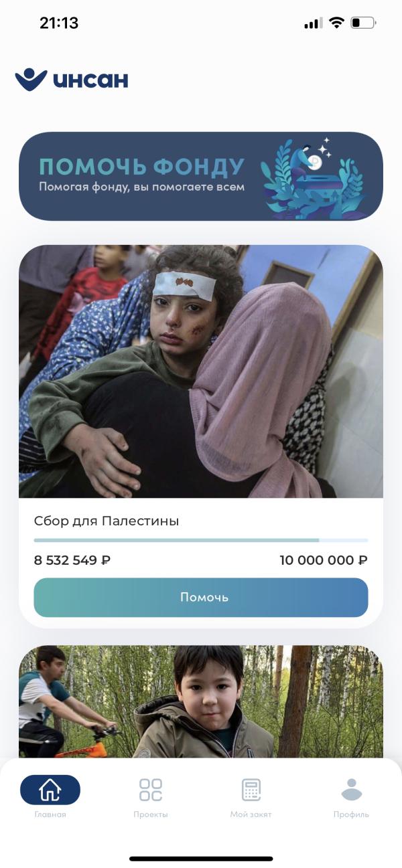Switch to the Проекты tab label

151,814
